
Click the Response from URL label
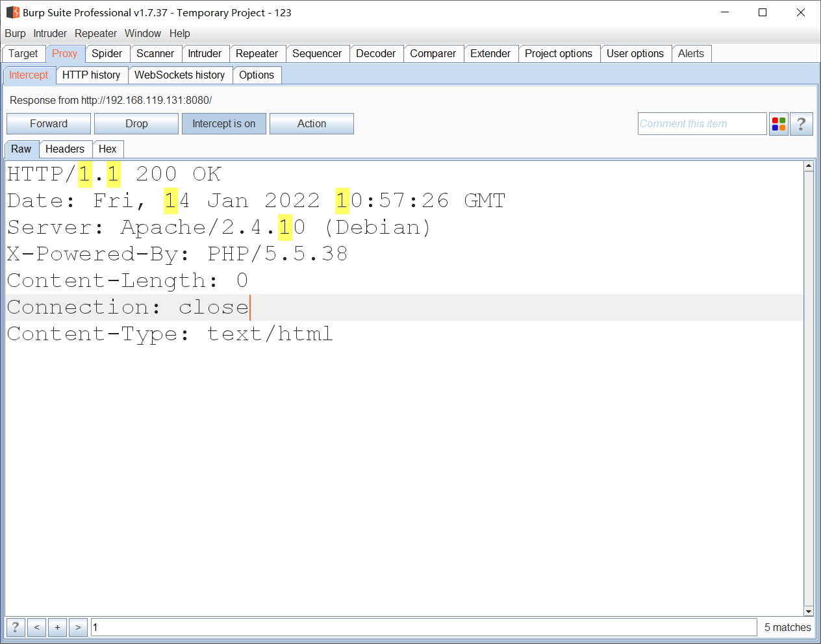(x=111, y=100)
